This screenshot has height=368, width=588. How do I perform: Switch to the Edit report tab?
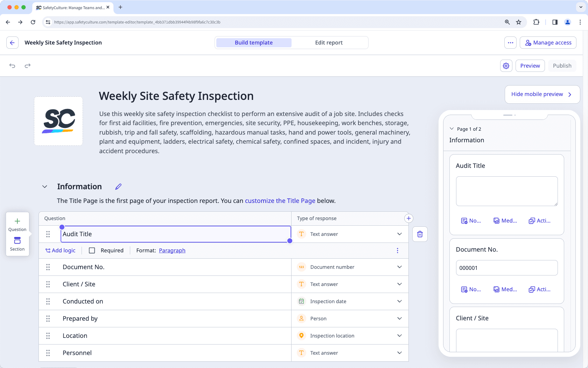(x=329, y=42)
